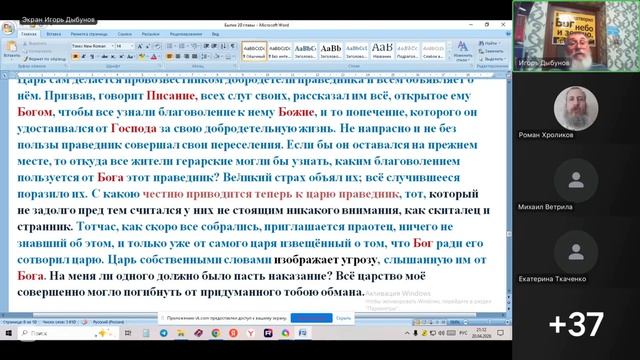Viewport: 640px width, 360px height.
Task: Apply red font color
Action: [x=154, y=56]
